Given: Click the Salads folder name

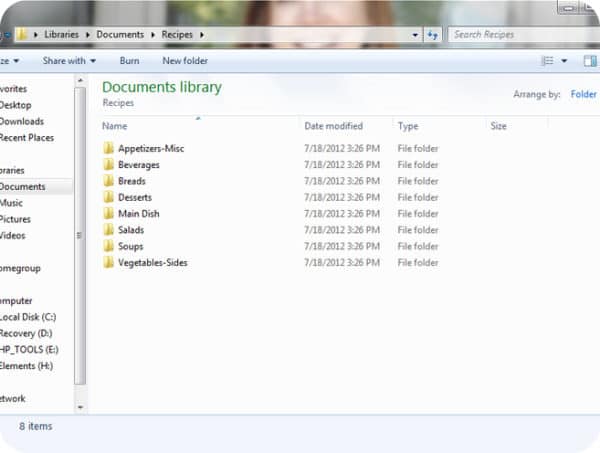Looking at the screenshot, I should [131, 230].
